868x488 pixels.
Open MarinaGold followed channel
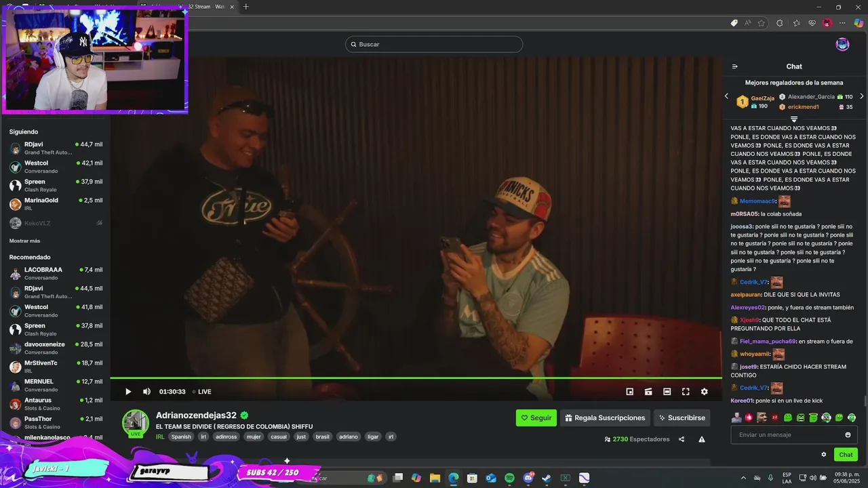(56, 204)
